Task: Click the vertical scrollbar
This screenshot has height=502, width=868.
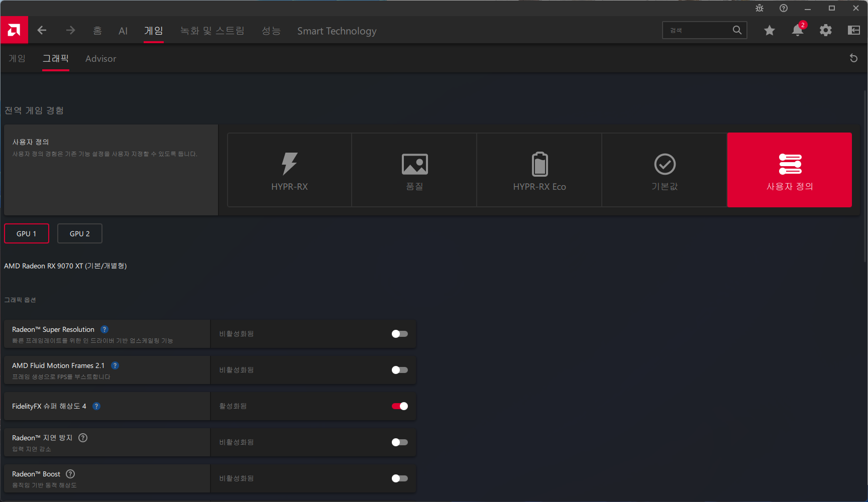Action: pos(865,176)
